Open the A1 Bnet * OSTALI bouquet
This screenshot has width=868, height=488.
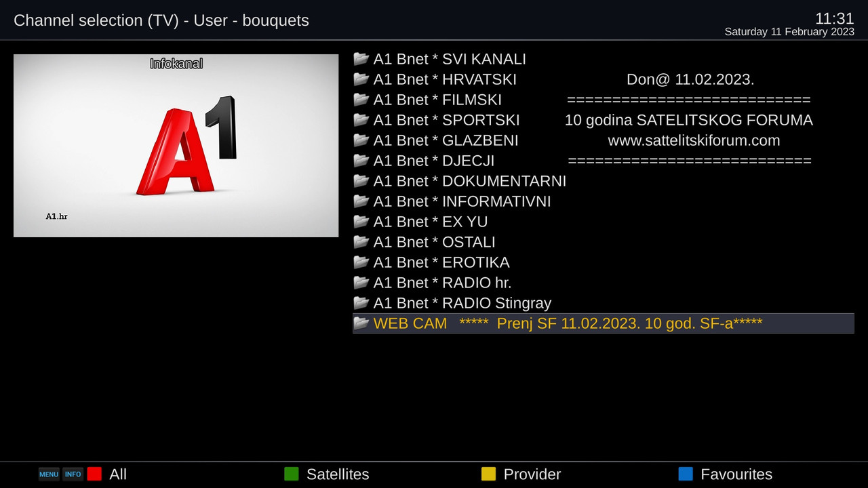tap(604, 242)
